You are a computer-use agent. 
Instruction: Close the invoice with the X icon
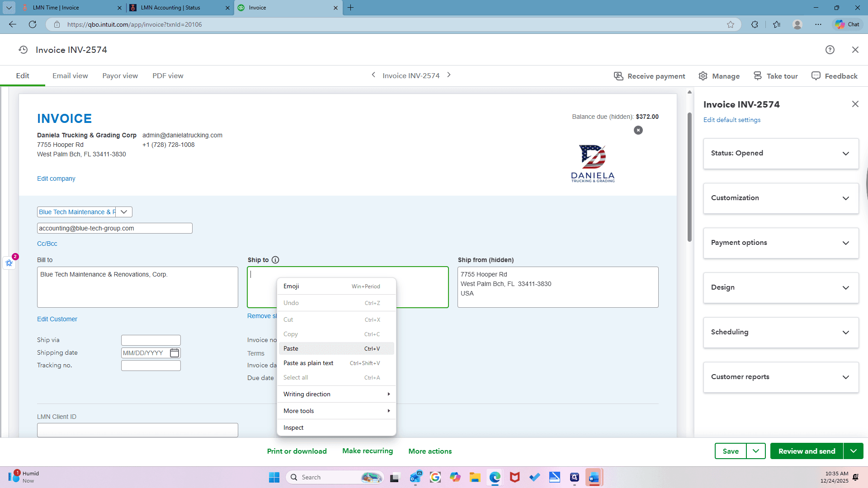855,50
